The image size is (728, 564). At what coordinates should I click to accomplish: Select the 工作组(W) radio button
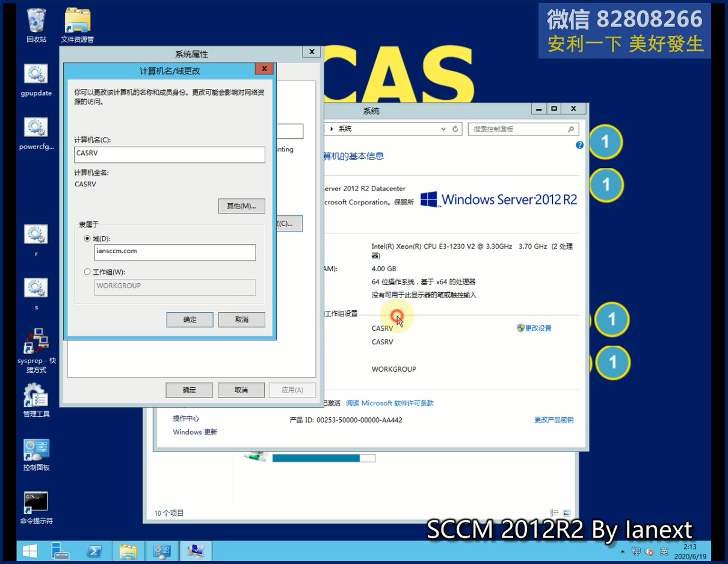[87, 272]
